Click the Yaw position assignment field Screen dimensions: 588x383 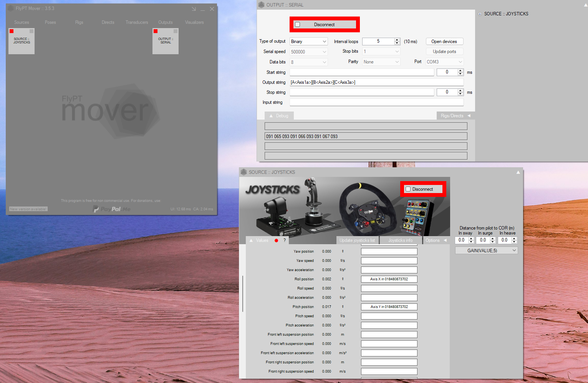(x=389, y=251)
